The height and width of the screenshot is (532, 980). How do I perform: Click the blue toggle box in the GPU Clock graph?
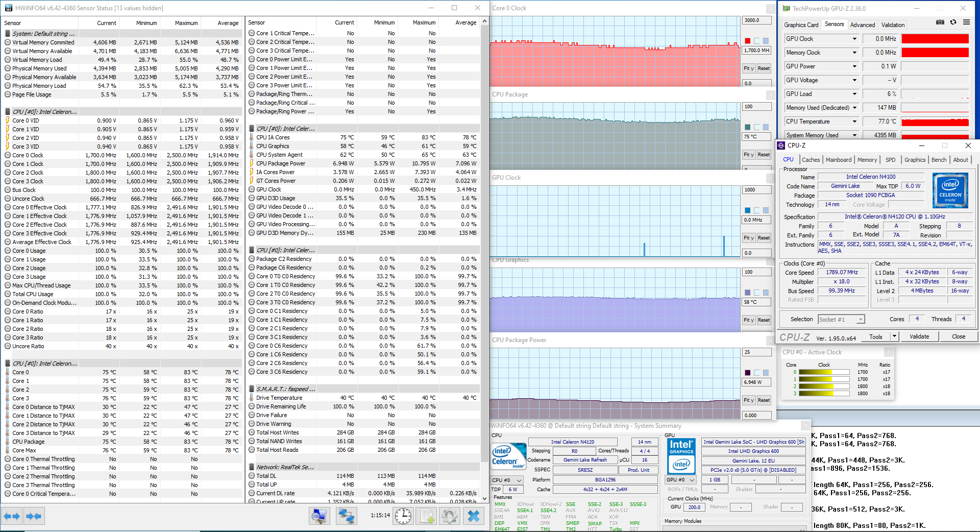pos(766,210)
